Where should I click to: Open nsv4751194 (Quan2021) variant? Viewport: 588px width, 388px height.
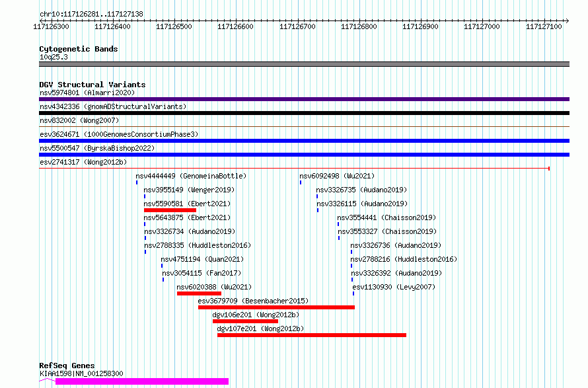tap(202, 259)
